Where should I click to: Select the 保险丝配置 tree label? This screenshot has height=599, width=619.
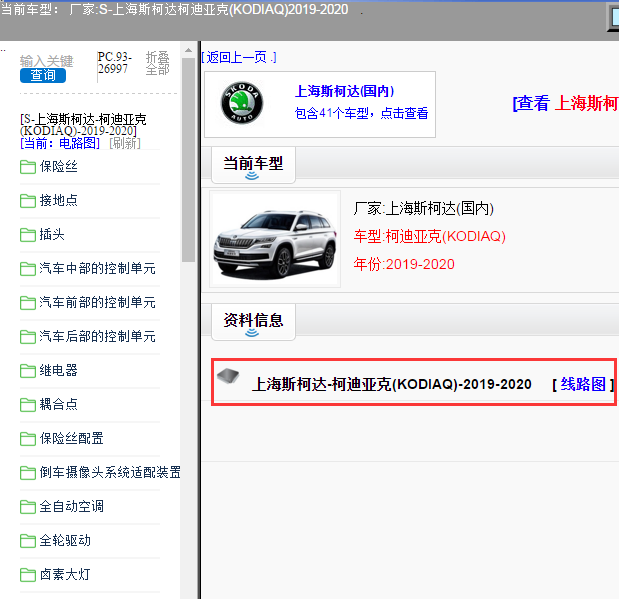pyautogui.click(x=71, y=438)
